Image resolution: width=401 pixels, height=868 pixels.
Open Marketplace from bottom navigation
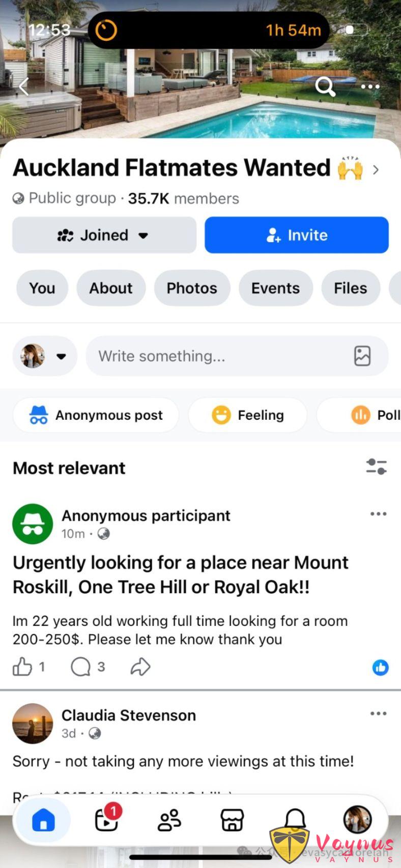pyautogui.click(x=232, y=820)
